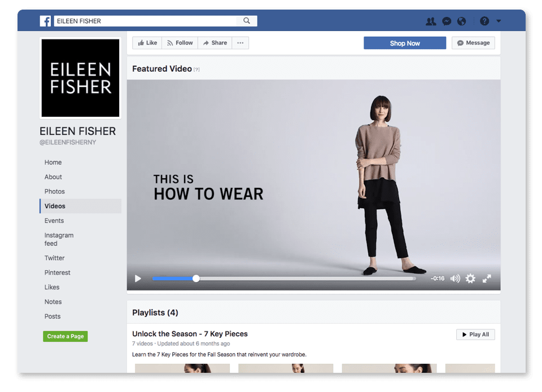Open friend requests icon
This screenshot has width=542, height=392.
coord(431,21)
